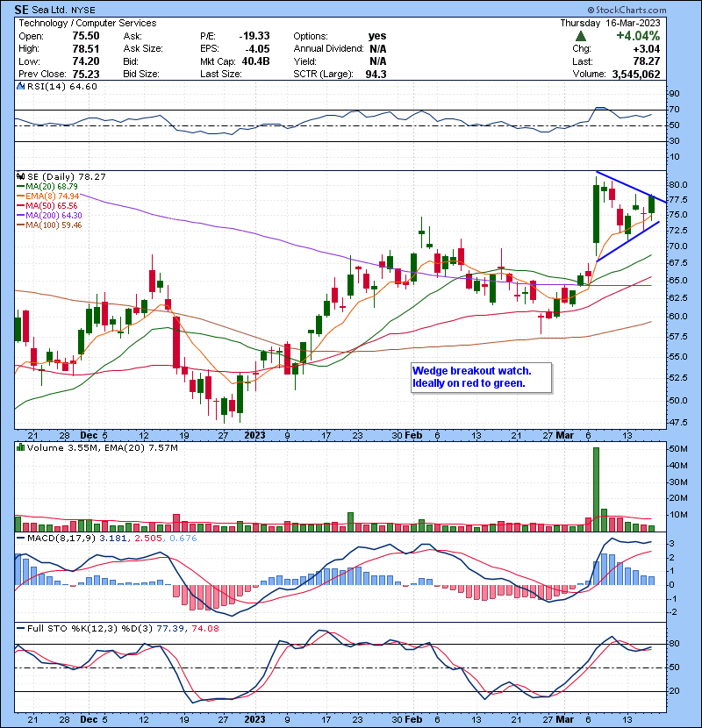Viewport: 702px width, 728px height.
Task: Click the volume bars icon beside Volume label
Action: (x=20, y=447)
